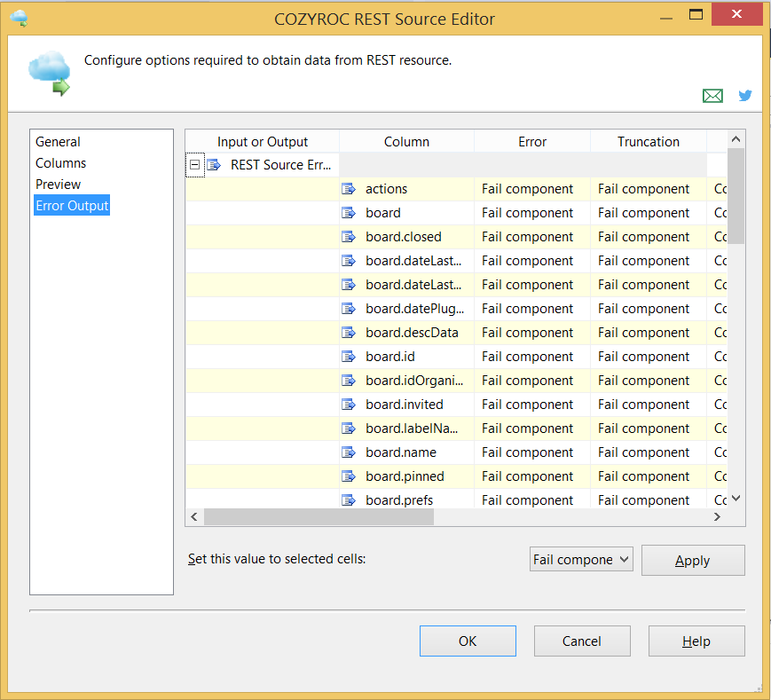This screenshot has height=700, width=771.
Task: Select the Truncation cell for board.prefs
Action: 648,500
